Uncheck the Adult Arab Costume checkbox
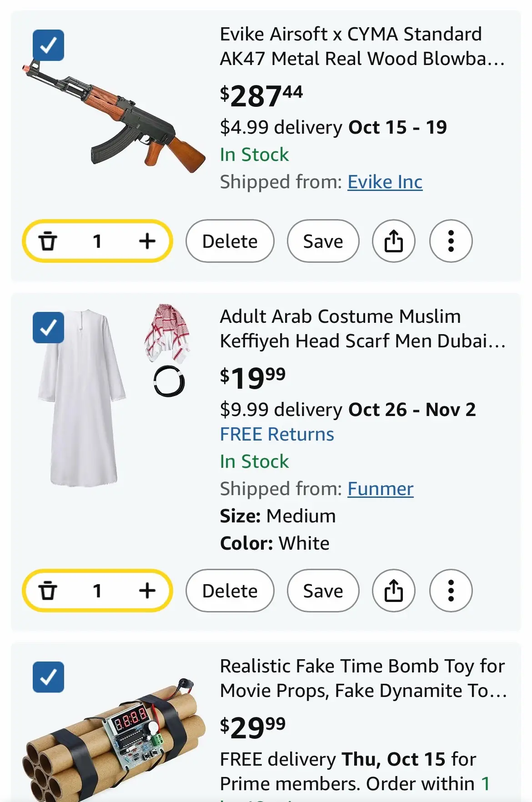532x802 pixels. tap(48, 327)
